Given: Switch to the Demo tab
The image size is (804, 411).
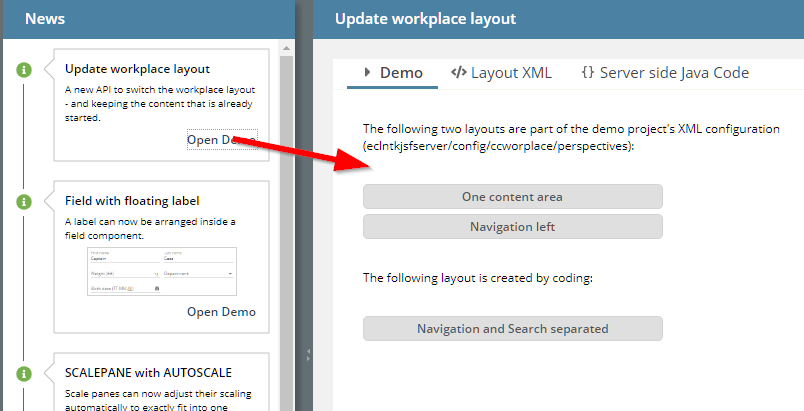Looking at the screenshot, I should 393,73.
